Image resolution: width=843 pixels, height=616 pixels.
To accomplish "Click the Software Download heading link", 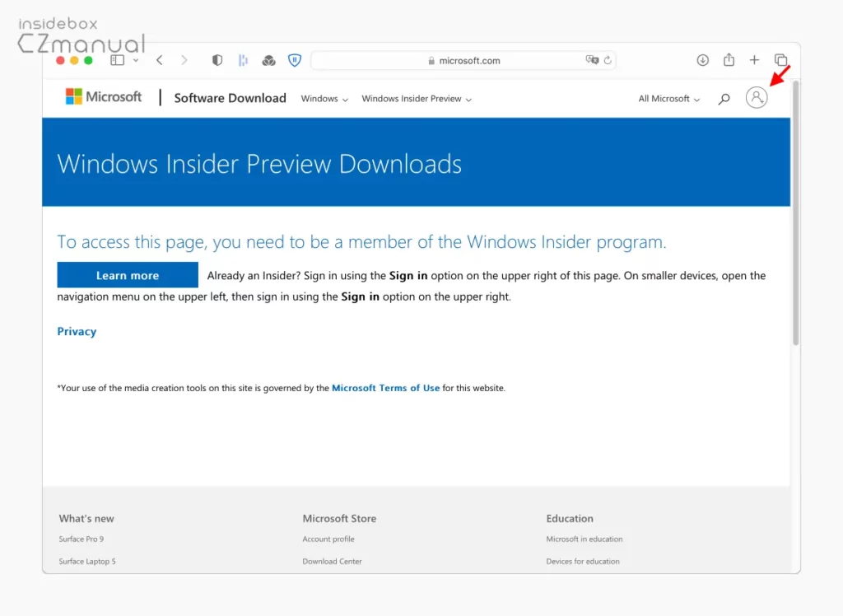I will (x=230, y=98).
